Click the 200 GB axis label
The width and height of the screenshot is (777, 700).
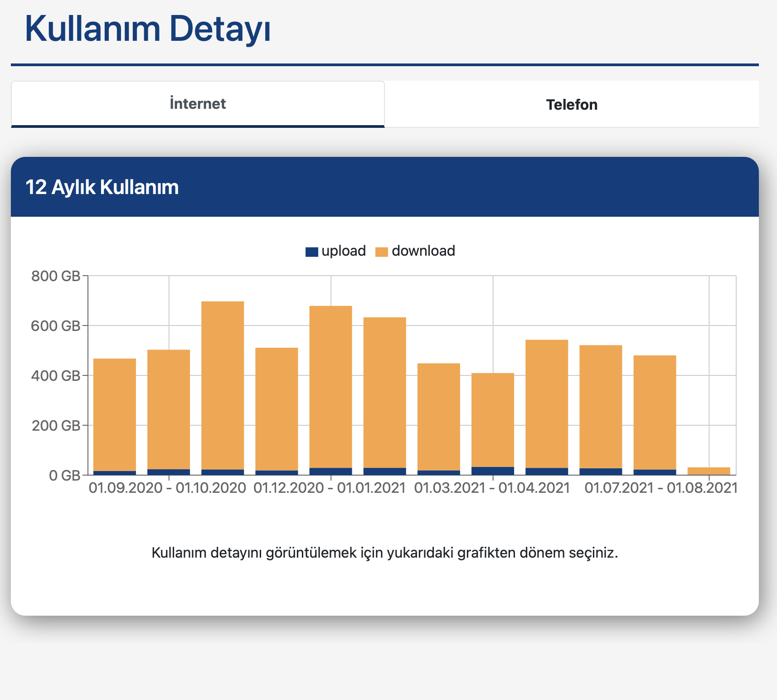(x=56, y=425)
